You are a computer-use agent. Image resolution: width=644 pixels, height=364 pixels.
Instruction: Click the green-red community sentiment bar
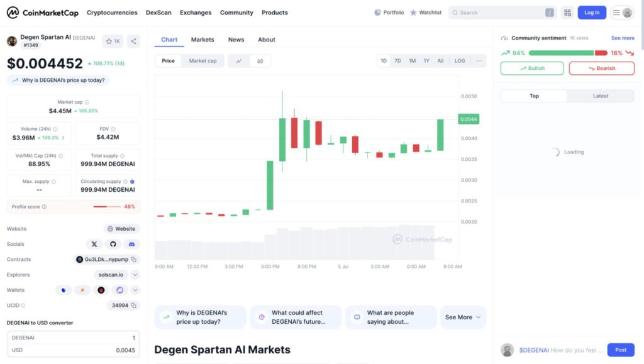567,53
